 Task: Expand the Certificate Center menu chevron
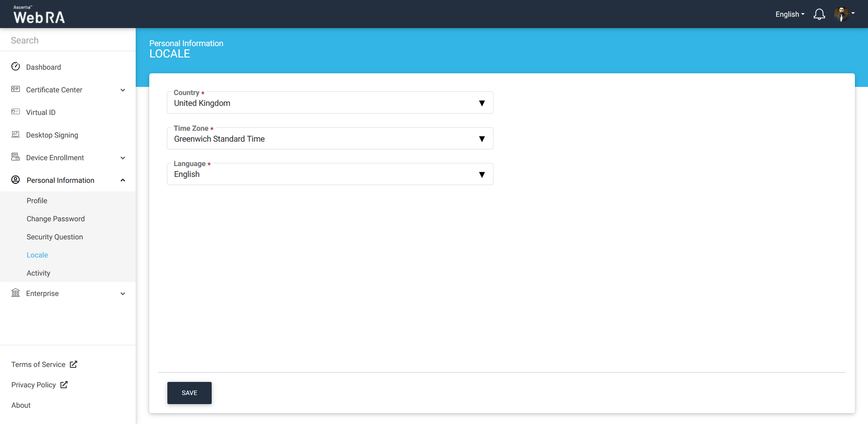(x=123, y=90)
